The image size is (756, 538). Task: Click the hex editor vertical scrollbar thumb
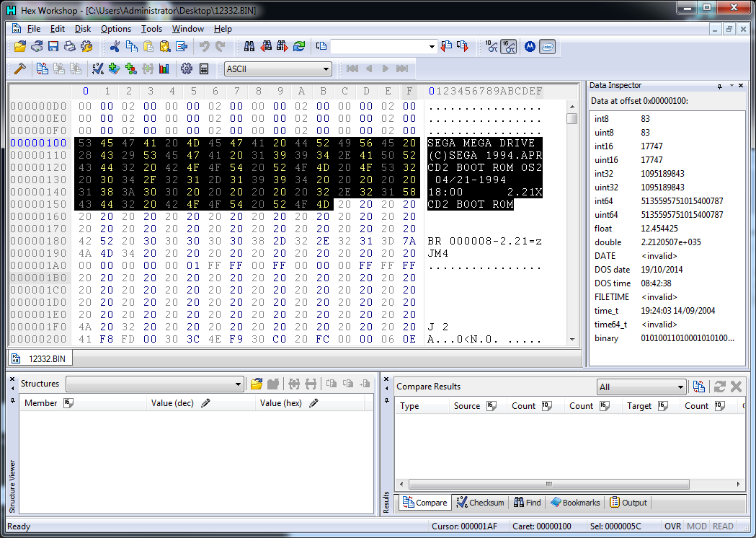pos(572,119)
